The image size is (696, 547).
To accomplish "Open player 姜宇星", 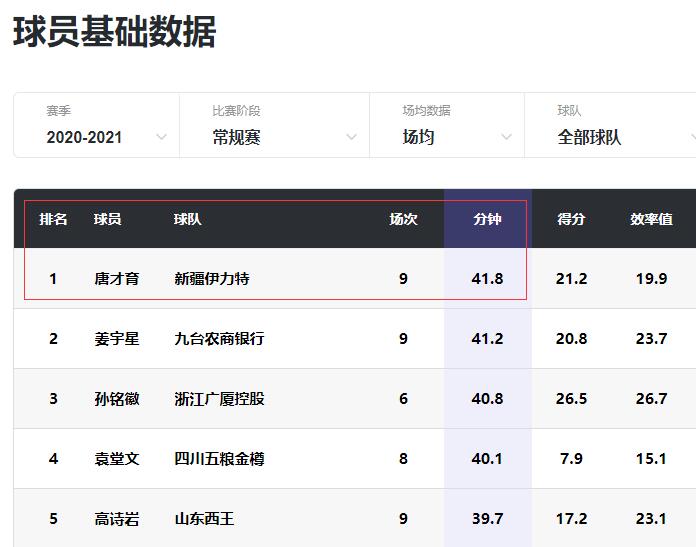I will (x=117, y=339).
